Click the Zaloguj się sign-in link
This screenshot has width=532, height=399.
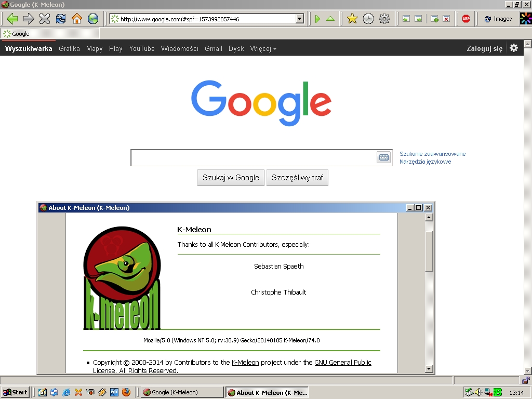[485, 48]
